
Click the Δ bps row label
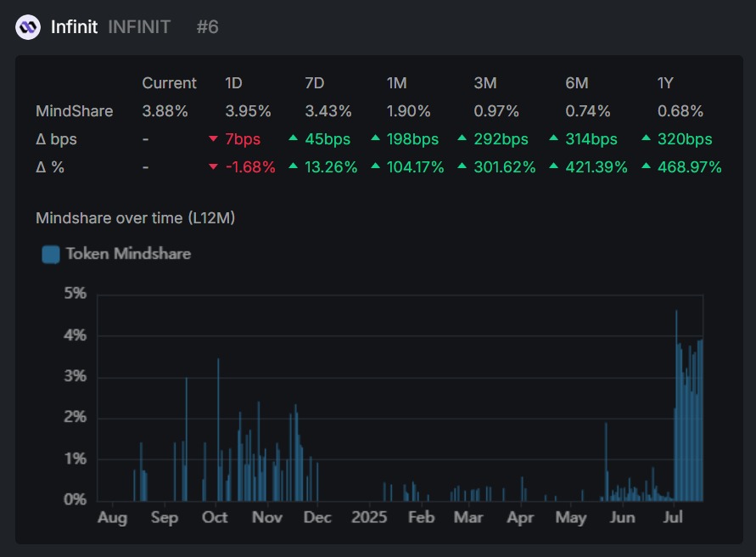pos(56,139)
